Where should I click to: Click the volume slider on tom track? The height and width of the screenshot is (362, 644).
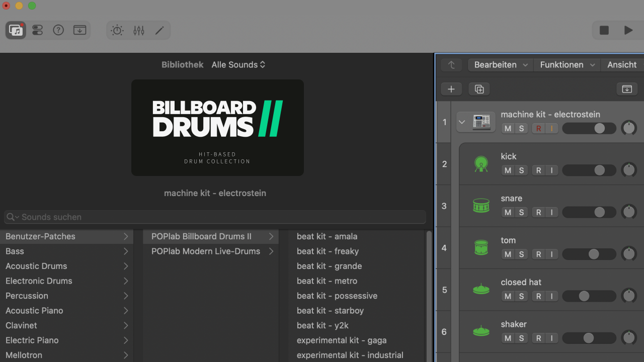point(589,254)
